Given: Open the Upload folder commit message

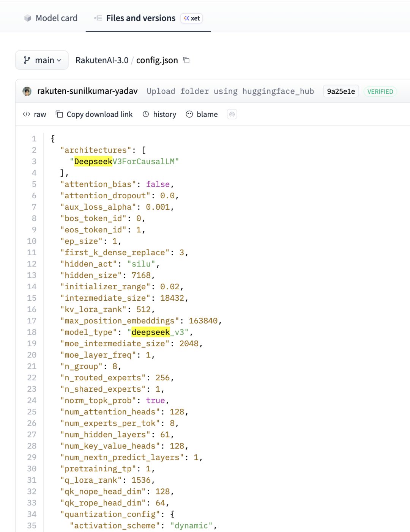Looking at the screenshot, I should pos(230,91).
